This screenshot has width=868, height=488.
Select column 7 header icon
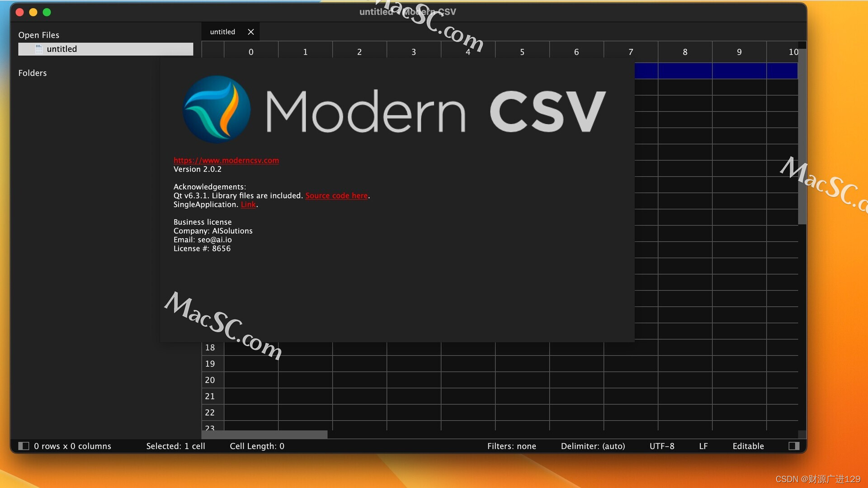[630, 52]
